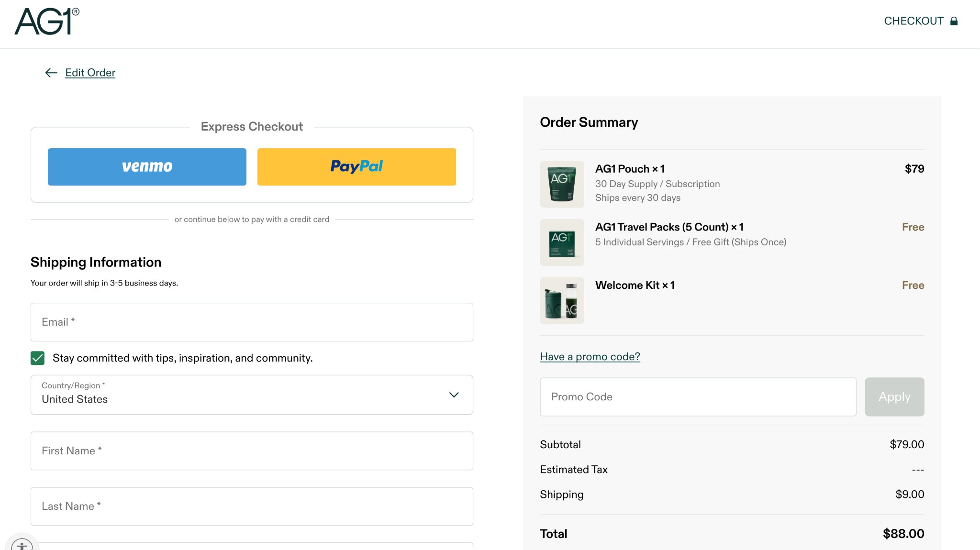The image size is (980, 550).
Task: Click the Order Summary heading
Action: tap(589, 122)
